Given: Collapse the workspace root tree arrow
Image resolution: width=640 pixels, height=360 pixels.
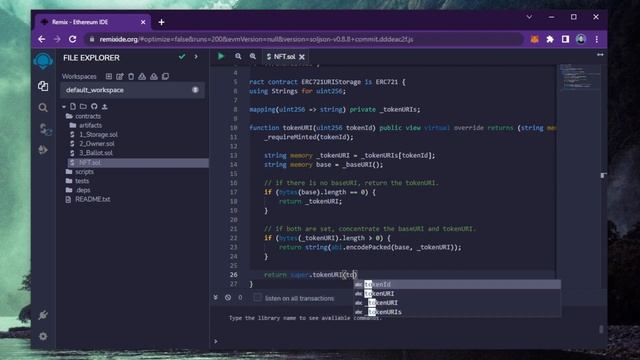Looking at the screenshot, I should point(64,107).
